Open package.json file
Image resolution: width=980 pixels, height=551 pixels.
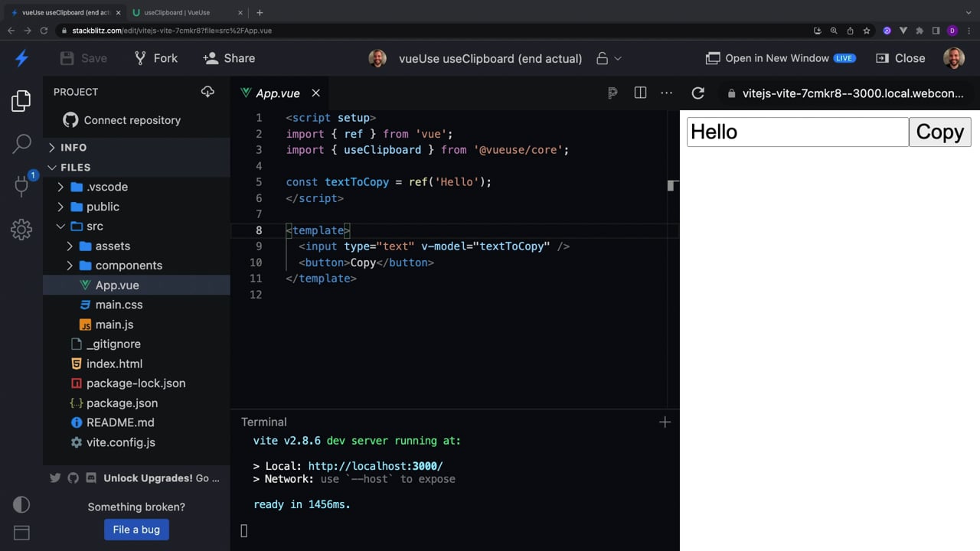point(136,403)
